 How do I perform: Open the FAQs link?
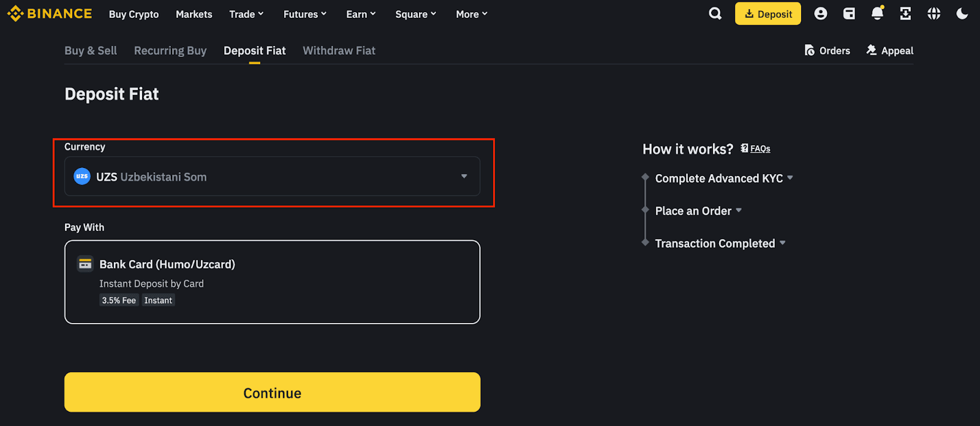point(759,149)
